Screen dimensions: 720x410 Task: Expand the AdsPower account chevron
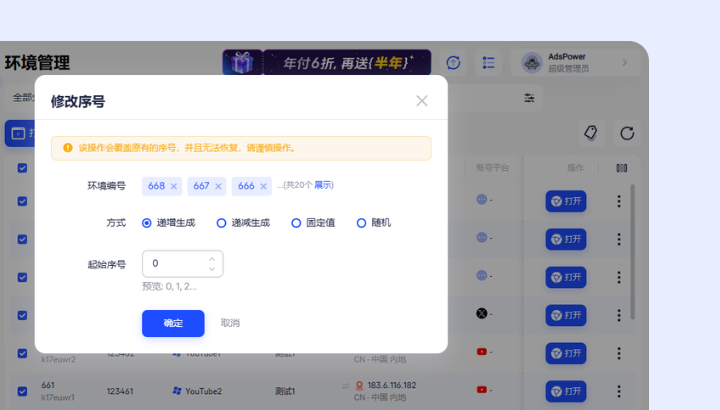(x=624, y=62)
